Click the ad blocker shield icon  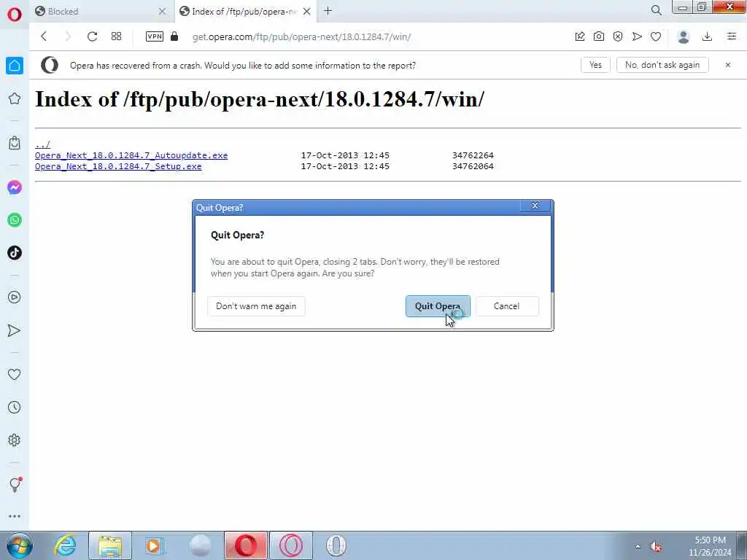618,36
